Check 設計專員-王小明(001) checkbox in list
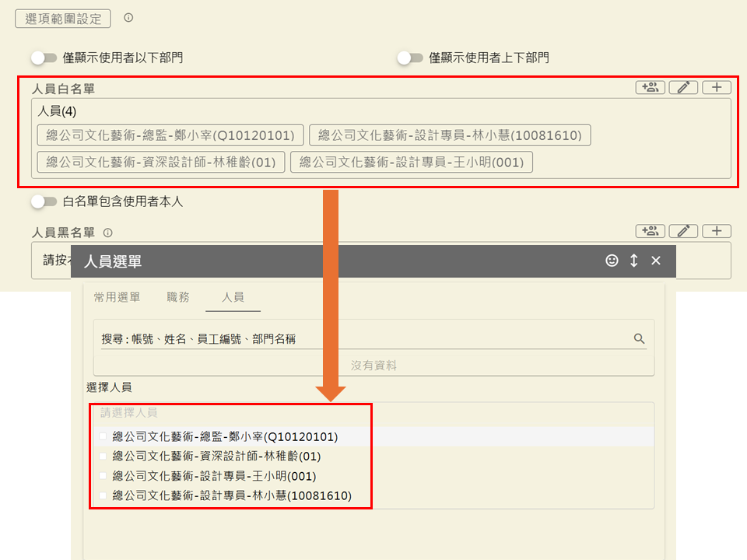The height and width of the screenshot is (560, 747). pos(103,476)
